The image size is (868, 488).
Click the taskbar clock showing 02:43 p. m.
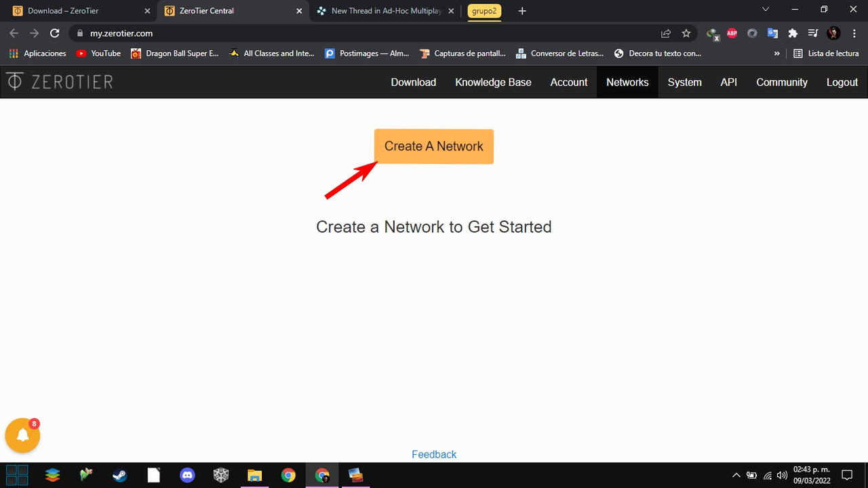812,475
